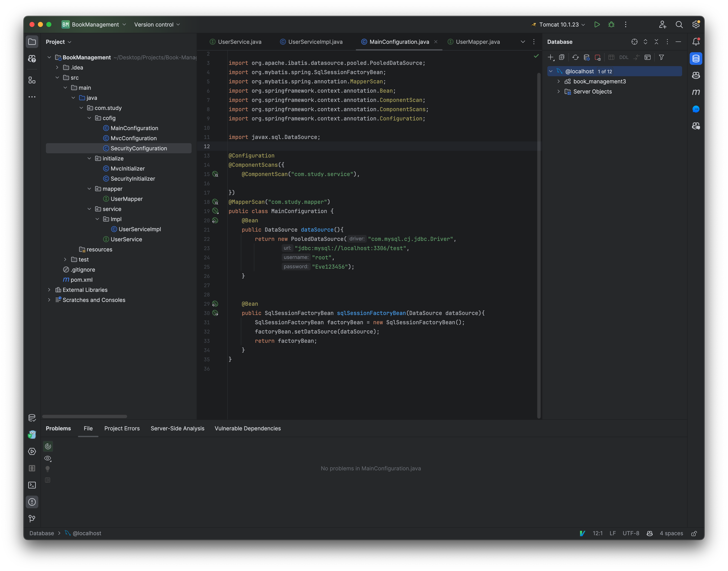Toggle Database tool window on right stripe
Image resolution: width=728 pixels, height=571 pixels.
pyautogui.click(x=696, y=59)
